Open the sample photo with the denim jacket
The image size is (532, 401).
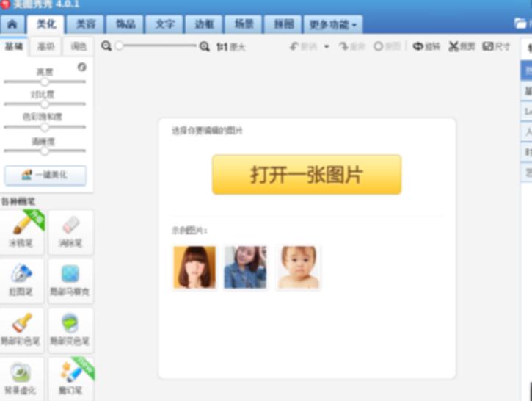tap(245, 267)
